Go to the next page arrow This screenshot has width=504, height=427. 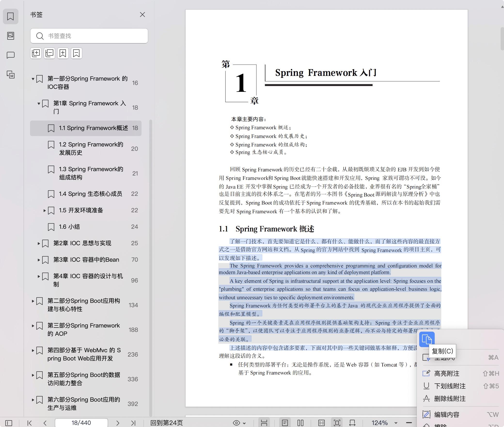[118, 423]
